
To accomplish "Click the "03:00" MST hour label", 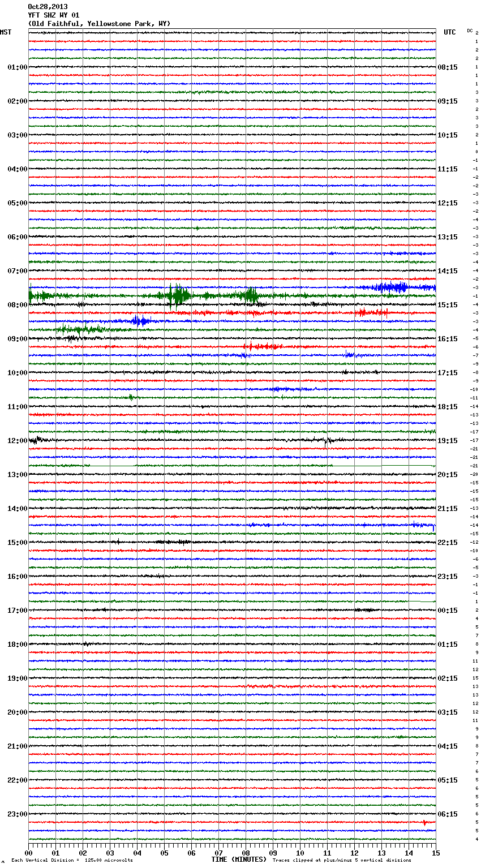I will point(18,135).
